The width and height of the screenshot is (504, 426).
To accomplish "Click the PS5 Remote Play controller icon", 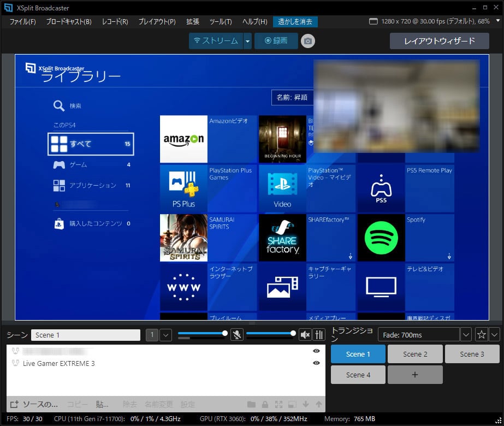I will (x=381, y=188).
